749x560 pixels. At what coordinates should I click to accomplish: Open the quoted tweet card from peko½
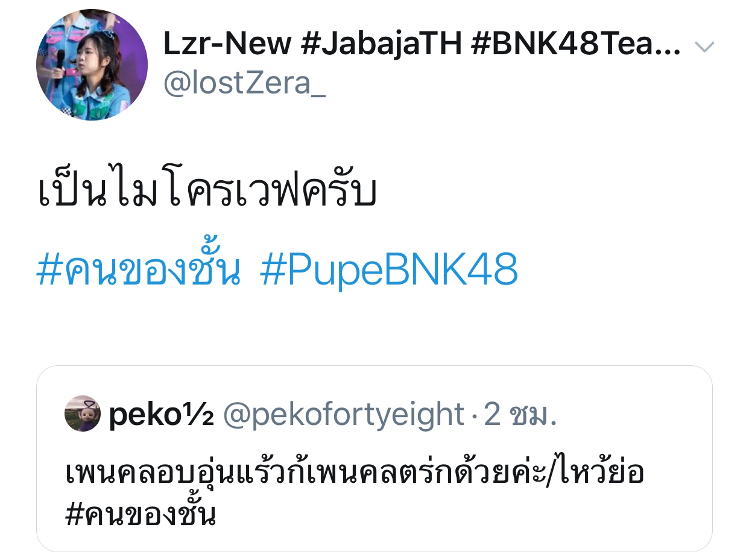374,459
